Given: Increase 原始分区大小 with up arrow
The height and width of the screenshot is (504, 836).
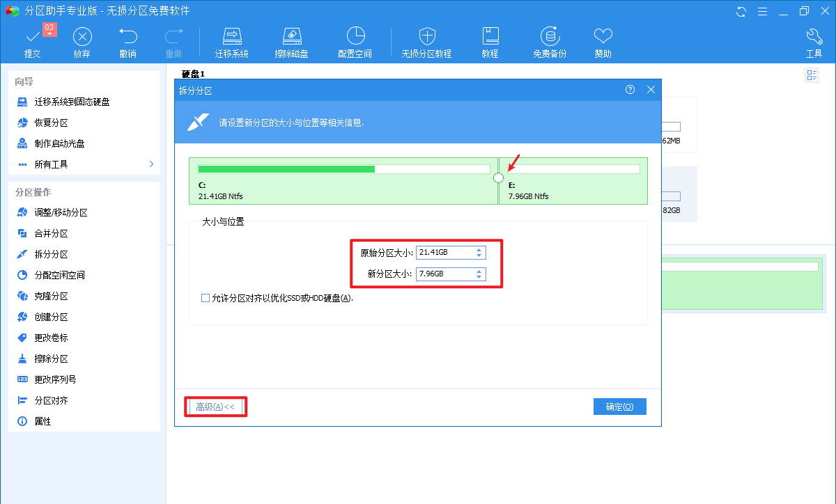Looking at the screenshot, I should coord(479,249).
